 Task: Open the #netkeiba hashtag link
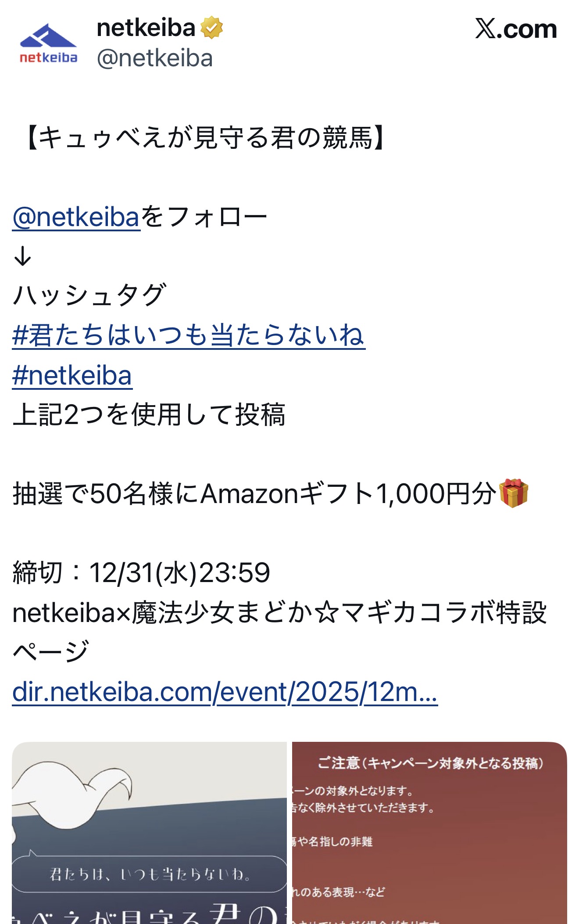pos(72,375)
